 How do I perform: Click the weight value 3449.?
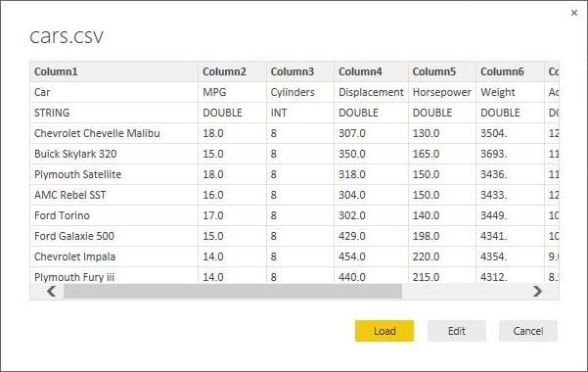coord(510,215)
